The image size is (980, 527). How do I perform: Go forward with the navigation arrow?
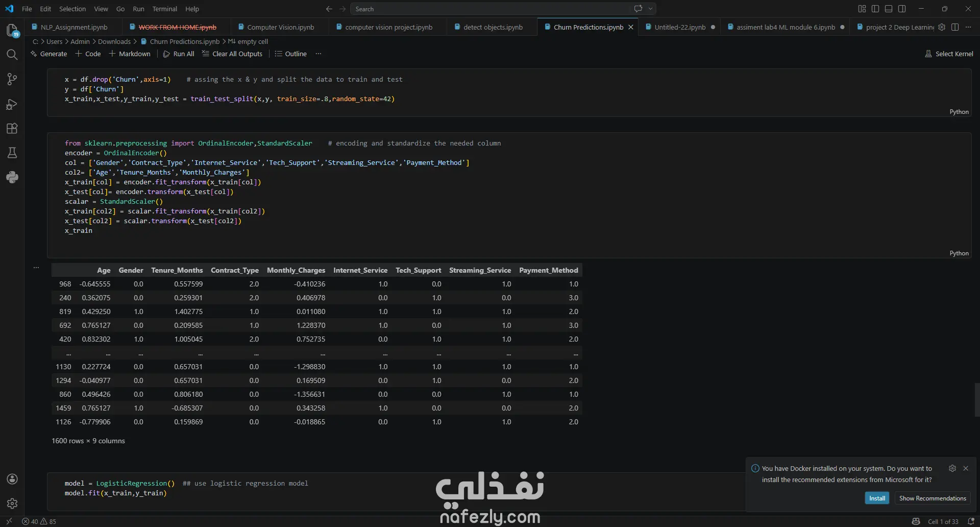(x=342, y=9)
